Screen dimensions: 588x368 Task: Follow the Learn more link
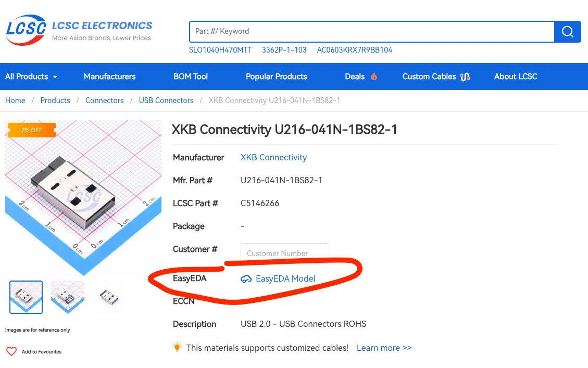(x=384, y=348)
